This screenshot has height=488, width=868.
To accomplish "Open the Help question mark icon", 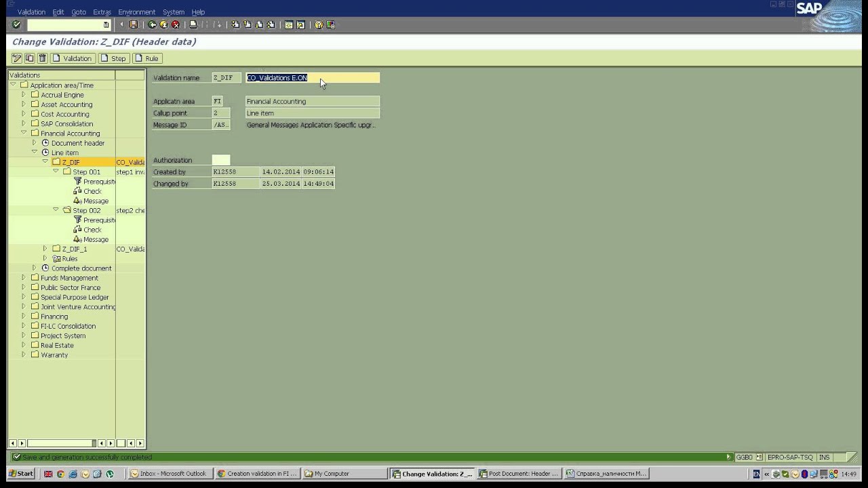I will (319, 24).
